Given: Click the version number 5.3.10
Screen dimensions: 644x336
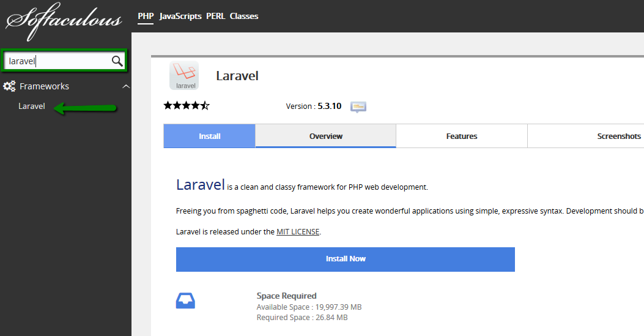Looking at the screenshot, I should (330, 106).
